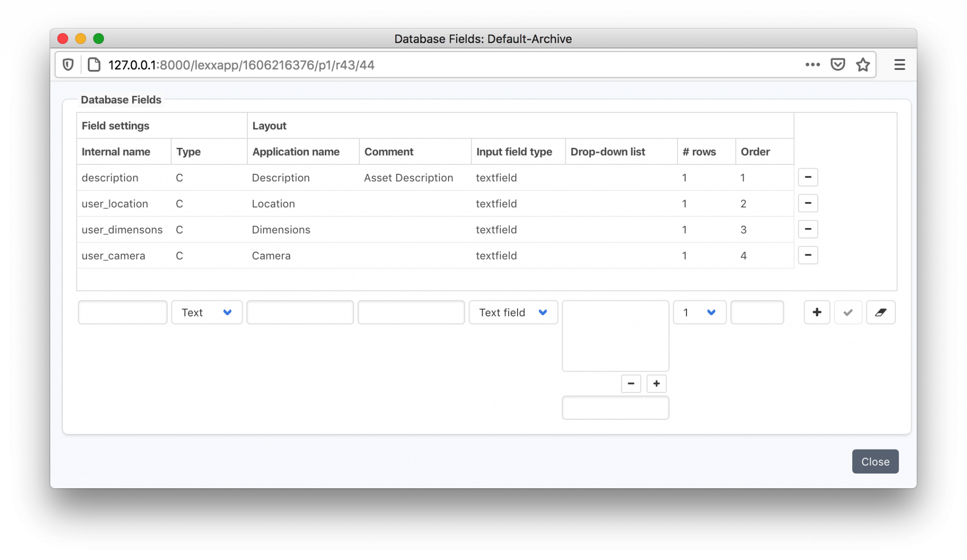Screen dimensions: 967x560
Task: Remove the user_location field row
Action: coord(807,203)
